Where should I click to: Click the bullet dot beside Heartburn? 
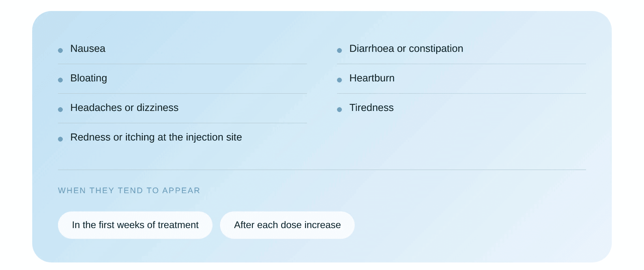[339, 80]
